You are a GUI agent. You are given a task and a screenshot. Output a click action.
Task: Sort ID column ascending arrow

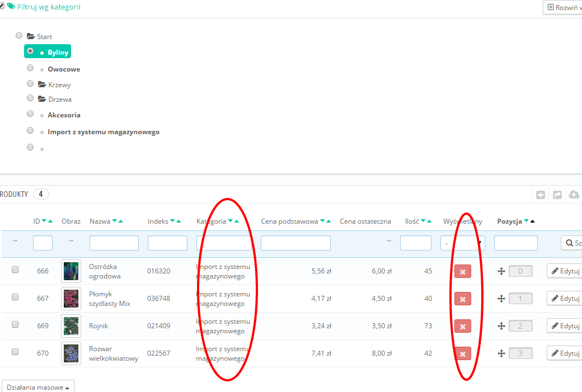[50, 221]
